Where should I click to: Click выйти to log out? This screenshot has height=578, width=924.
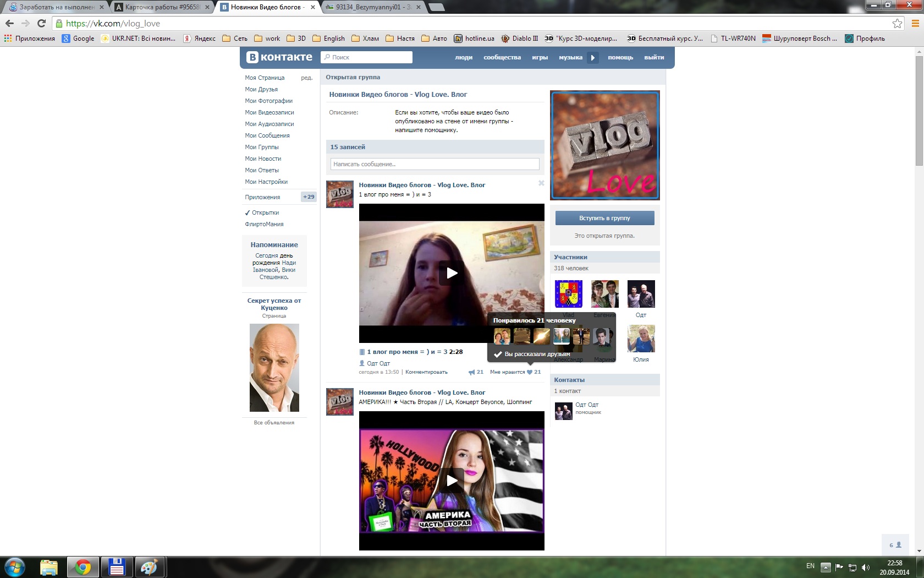click(x=654, y=57)
